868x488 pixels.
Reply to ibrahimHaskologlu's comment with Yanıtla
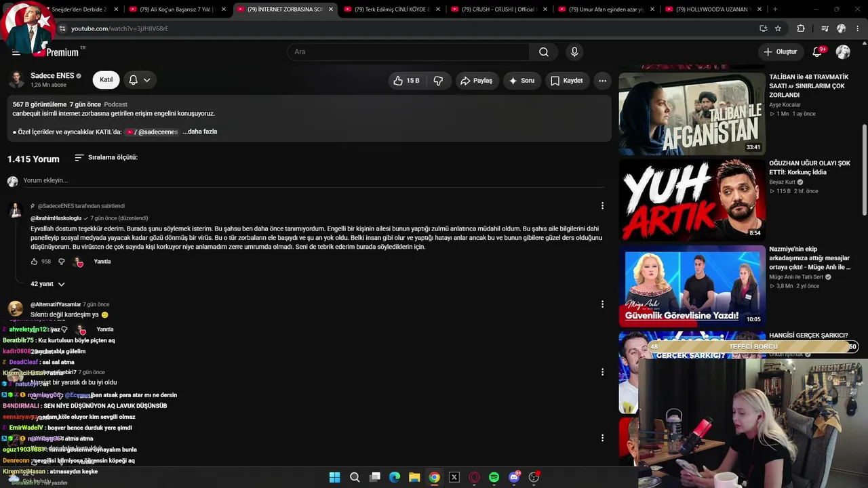point(102,262)
